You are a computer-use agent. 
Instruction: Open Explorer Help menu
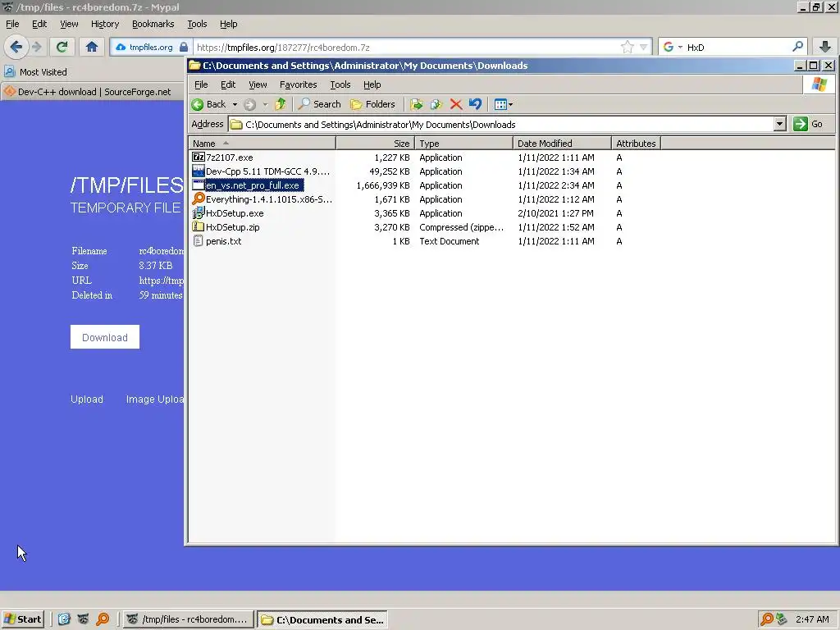pos(372,84)
